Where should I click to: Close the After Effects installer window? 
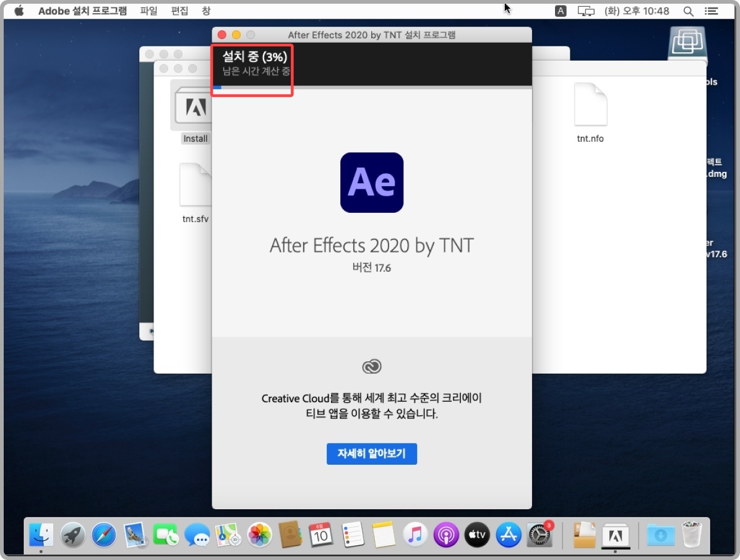pos(222,35)
